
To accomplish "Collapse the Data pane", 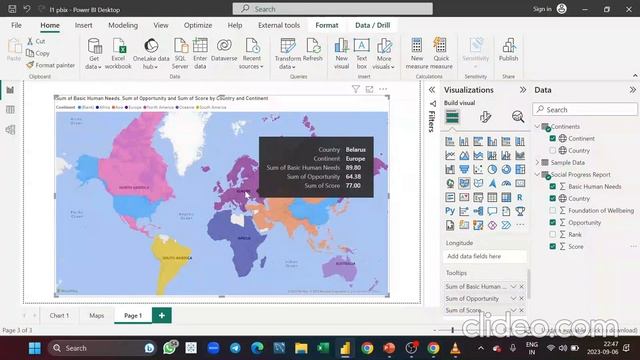I will click(x=632, y=90).
